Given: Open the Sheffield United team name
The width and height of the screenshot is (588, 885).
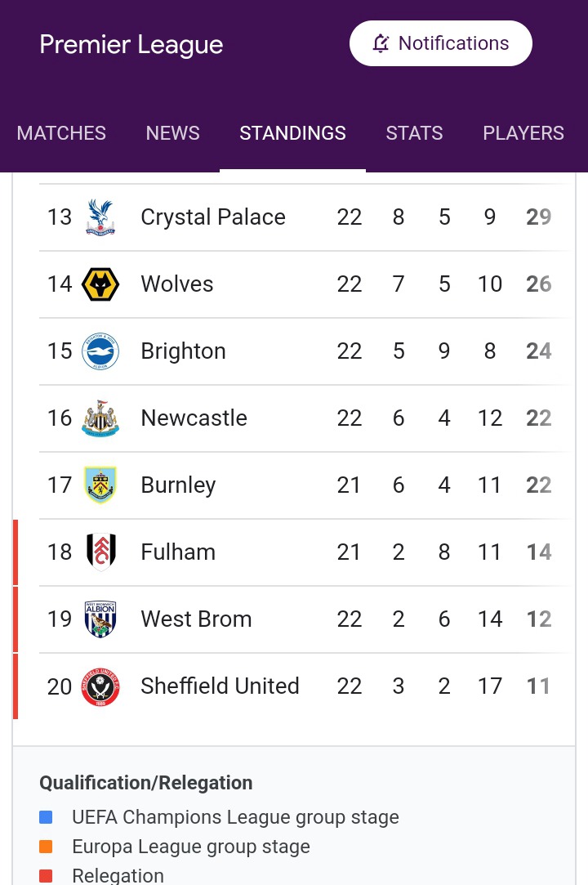Looking at the screenshot, I should point(220,686).
